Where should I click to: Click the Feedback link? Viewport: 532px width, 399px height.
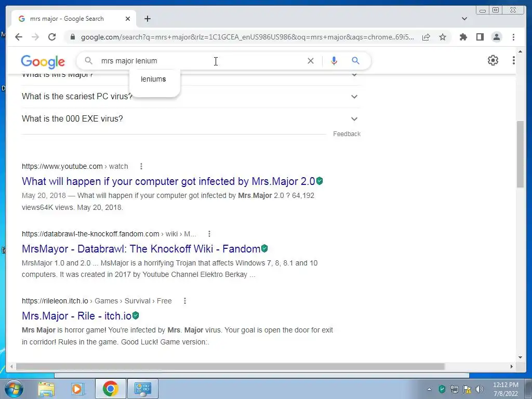pyautogui.click(x=347, y=134)
